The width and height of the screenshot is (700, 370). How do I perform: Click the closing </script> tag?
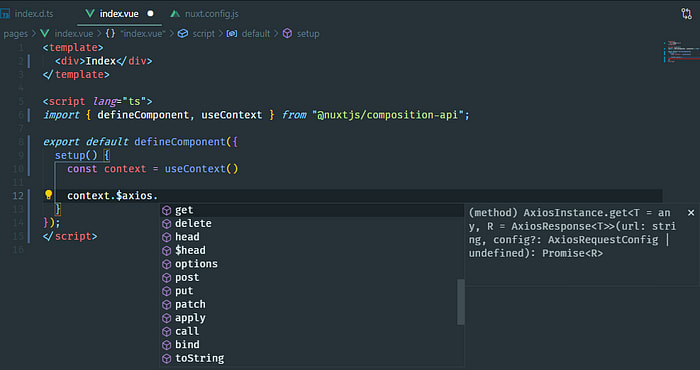point(70,236)
